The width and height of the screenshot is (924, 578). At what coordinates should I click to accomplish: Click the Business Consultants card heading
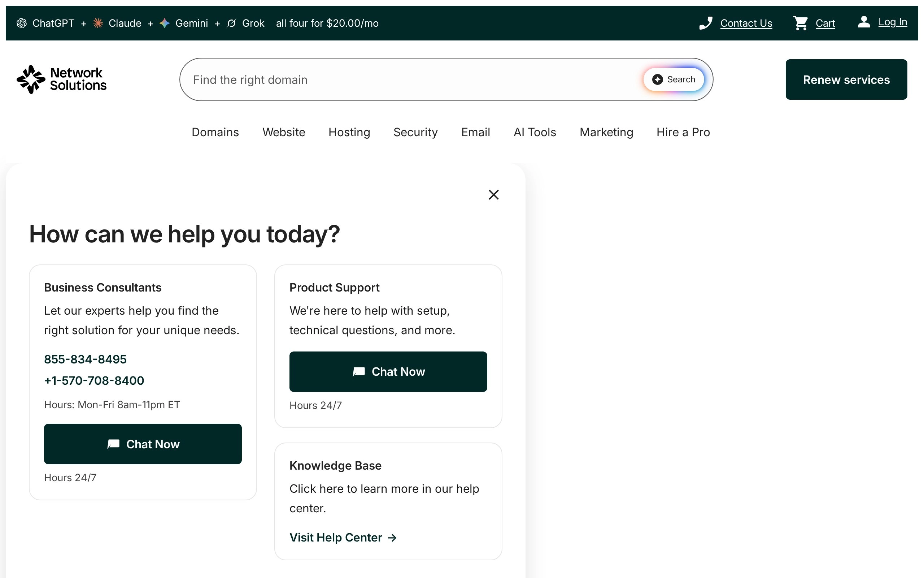103,288
